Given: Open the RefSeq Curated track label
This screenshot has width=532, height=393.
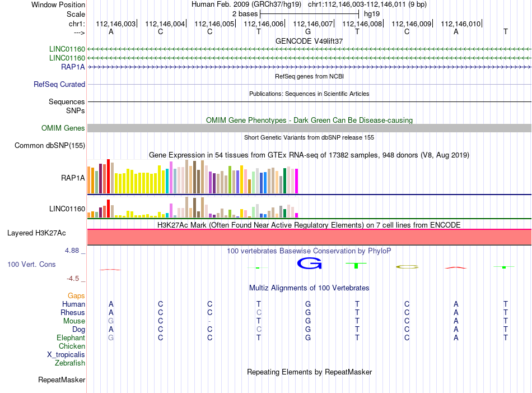Looking at the screenshot, I should pos(59,84).
